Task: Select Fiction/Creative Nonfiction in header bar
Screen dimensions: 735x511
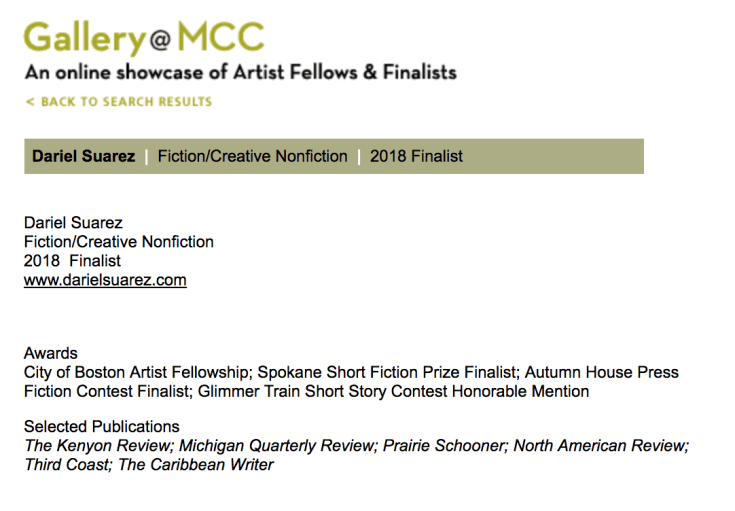Action: click(x=253, y=156)
